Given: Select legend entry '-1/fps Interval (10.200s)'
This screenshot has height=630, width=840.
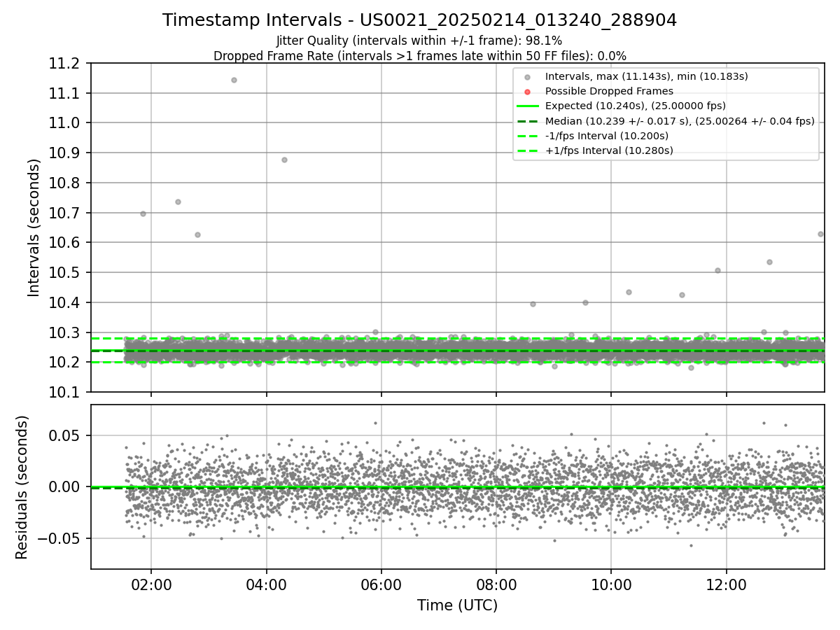Looking at the screenshot, I should click(606, 136).
